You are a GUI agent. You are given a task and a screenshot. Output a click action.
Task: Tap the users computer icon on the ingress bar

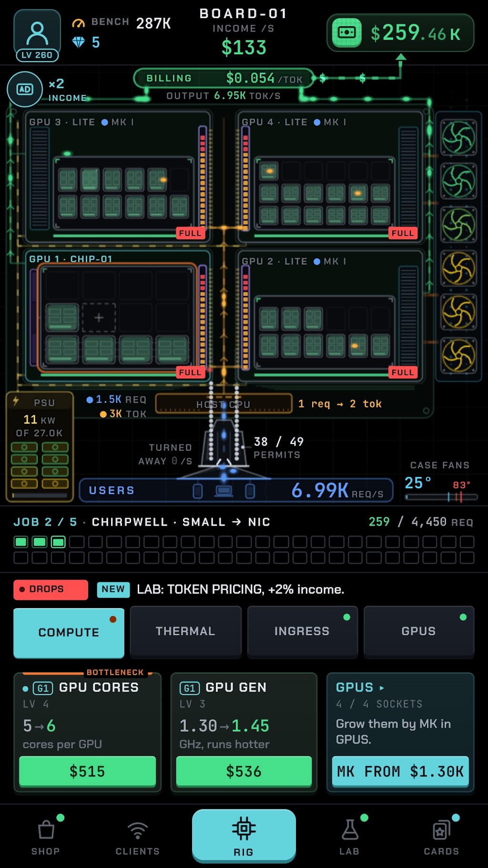tap(224, 490)
